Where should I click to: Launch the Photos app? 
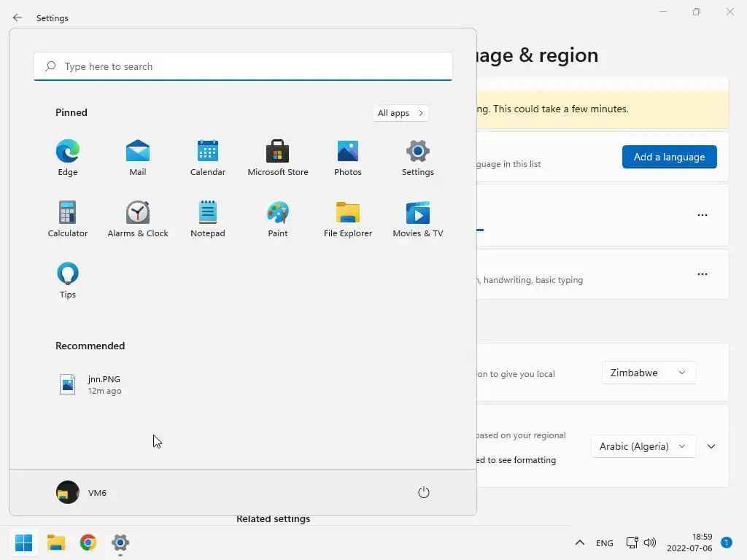[348, 157]
